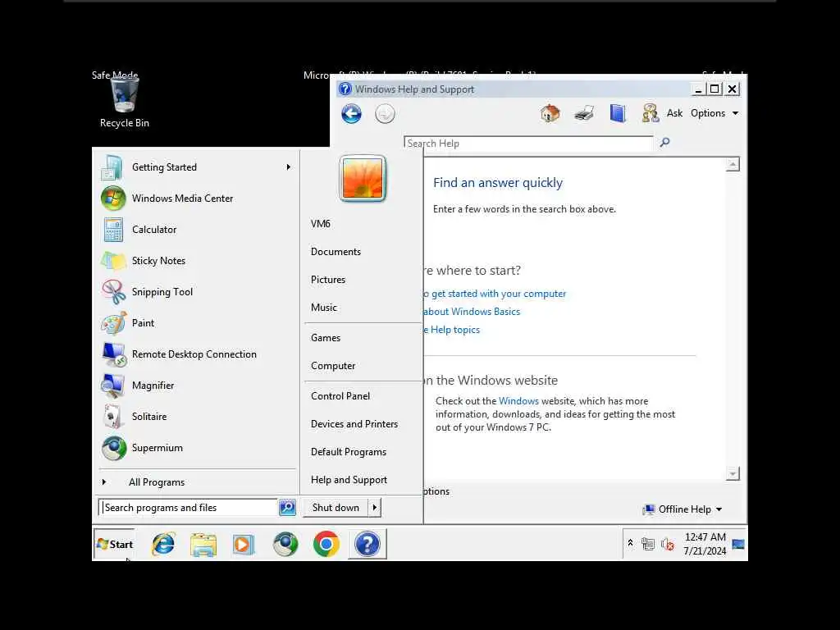Open Windows Explorer folder on taskbar
Viewport: 840px width, 630px height.
(x=203, y=545)
